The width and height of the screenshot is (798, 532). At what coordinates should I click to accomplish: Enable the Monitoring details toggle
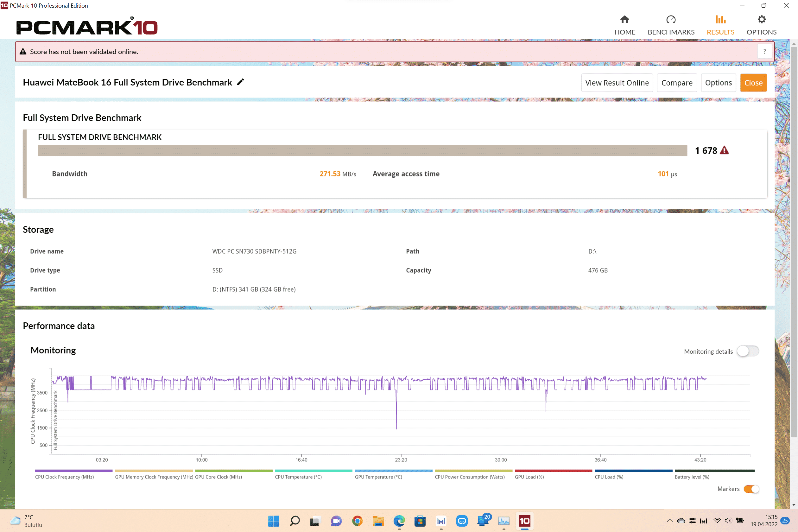point(747,351)
